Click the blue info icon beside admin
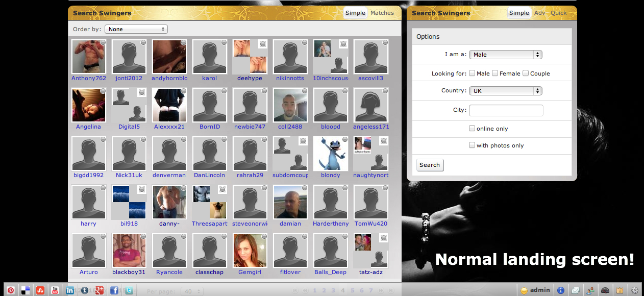 click(x=561, y=290)
